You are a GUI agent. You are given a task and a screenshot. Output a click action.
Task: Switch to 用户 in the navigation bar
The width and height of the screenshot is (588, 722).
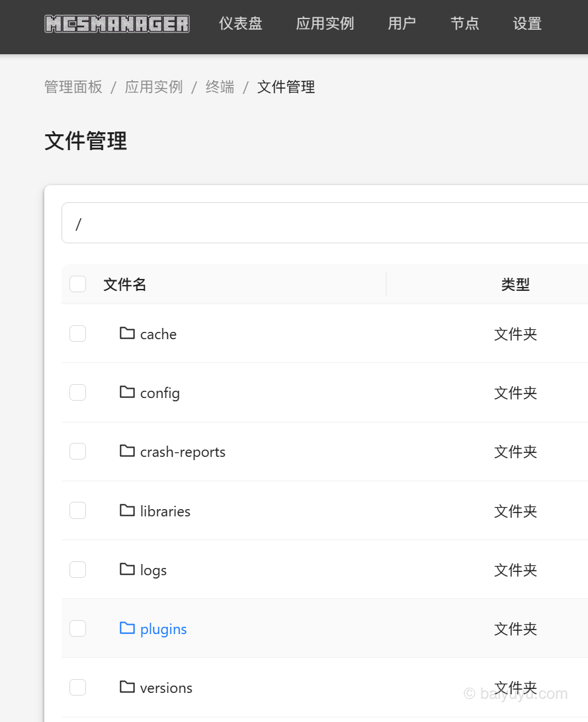click(401, 23)
